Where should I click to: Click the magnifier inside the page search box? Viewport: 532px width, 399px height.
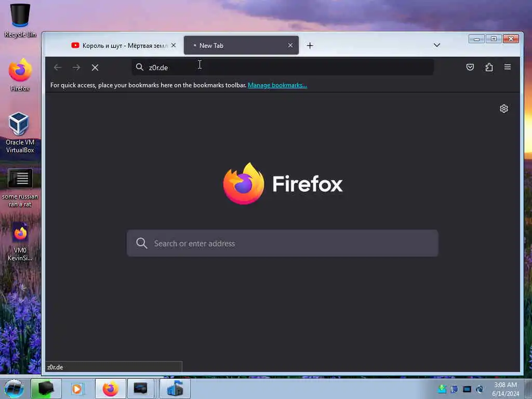click(141, 243)
